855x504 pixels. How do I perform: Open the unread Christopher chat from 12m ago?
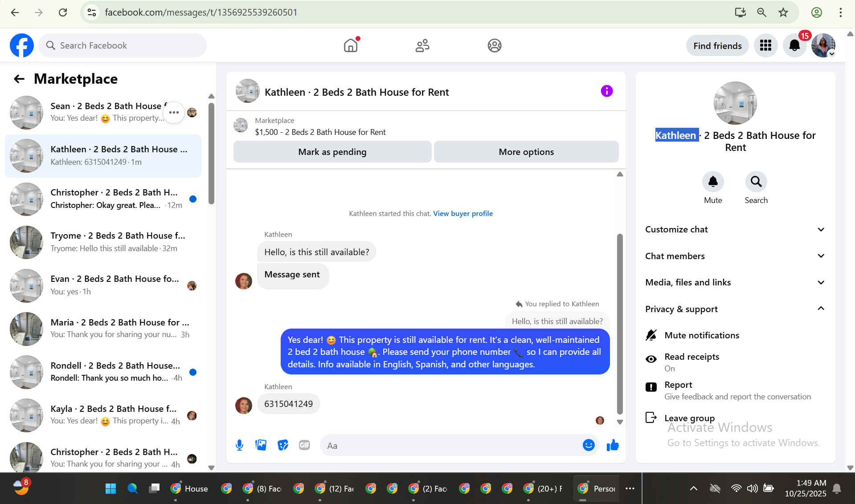[103, 199]
